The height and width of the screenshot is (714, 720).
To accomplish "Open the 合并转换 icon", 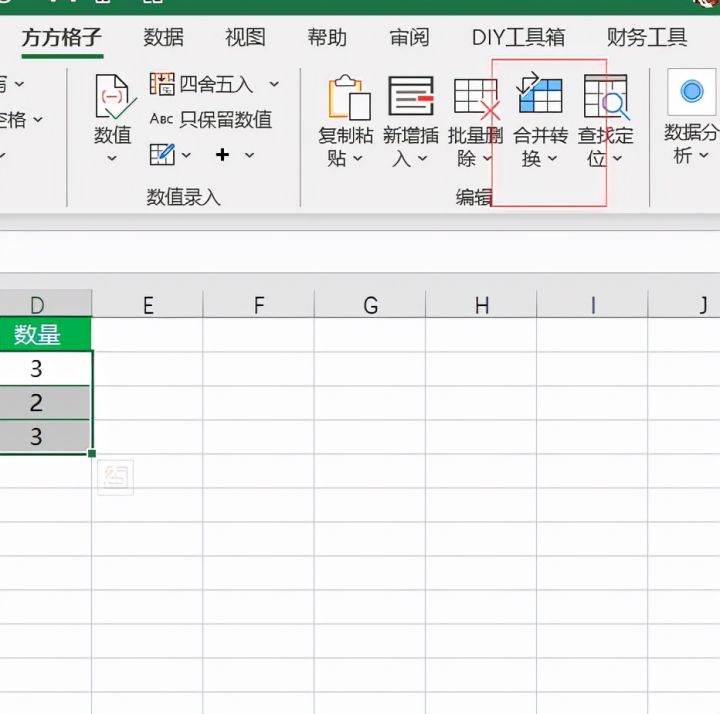I will point(540,93).
